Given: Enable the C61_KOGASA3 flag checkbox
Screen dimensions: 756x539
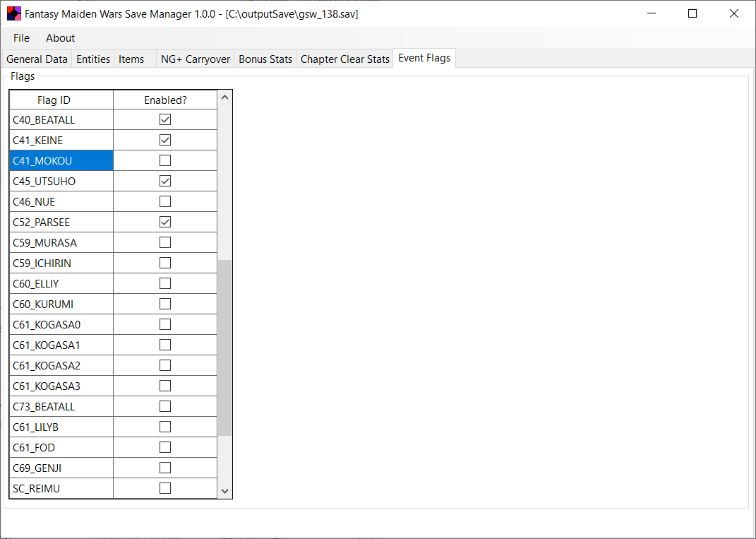Looking at the screenshot, I should coord(165,386).
